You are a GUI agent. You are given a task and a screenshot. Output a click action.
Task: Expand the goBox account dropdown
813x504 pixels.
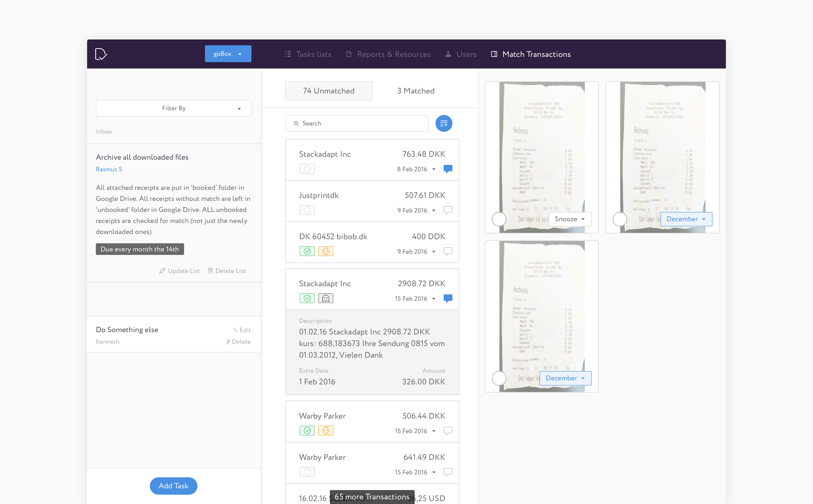pos(228,54)
